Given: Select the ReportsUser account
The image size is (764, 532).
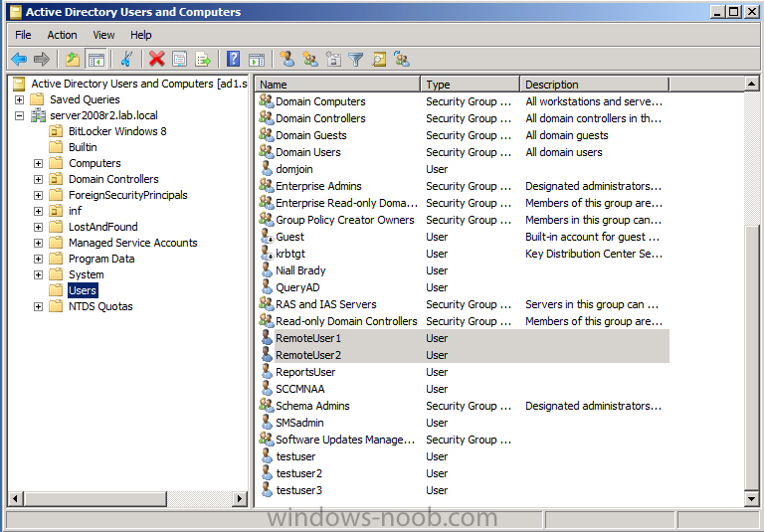Looking at the screenshot, I should click(x=305, y=372).
